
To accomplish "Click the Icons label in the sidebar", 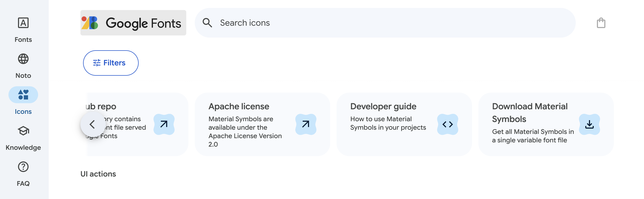I will coord(23,112).
